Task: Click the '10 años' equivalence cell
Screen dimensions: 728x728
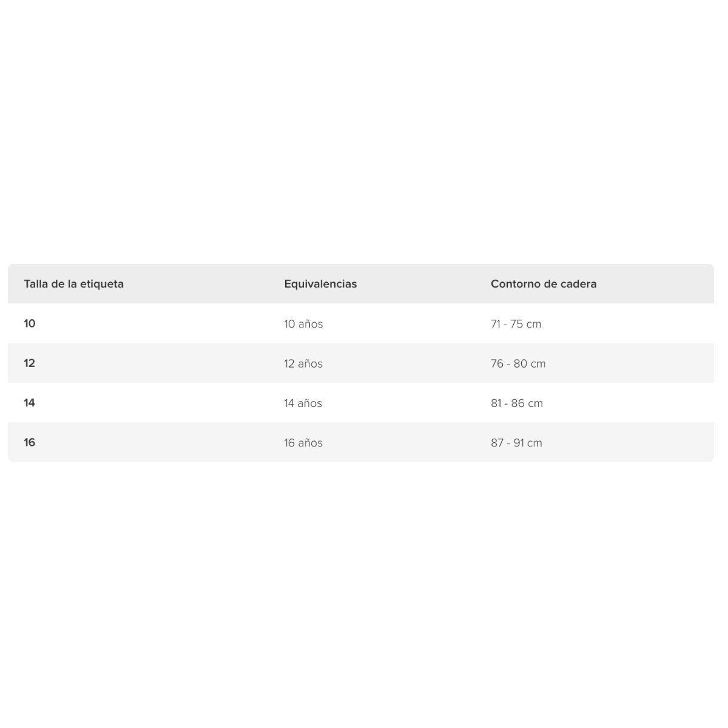Action: tap(303, 324)
